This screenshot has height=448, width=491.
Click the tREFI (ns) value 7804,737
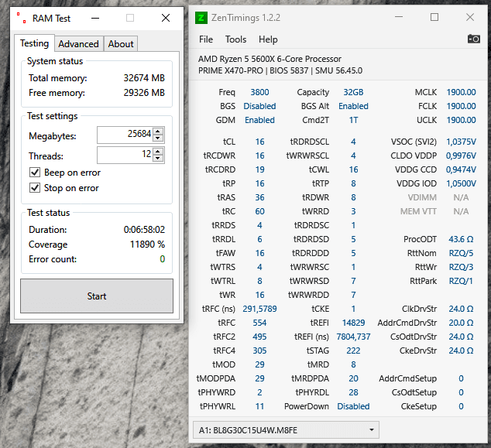coord(353,337)
